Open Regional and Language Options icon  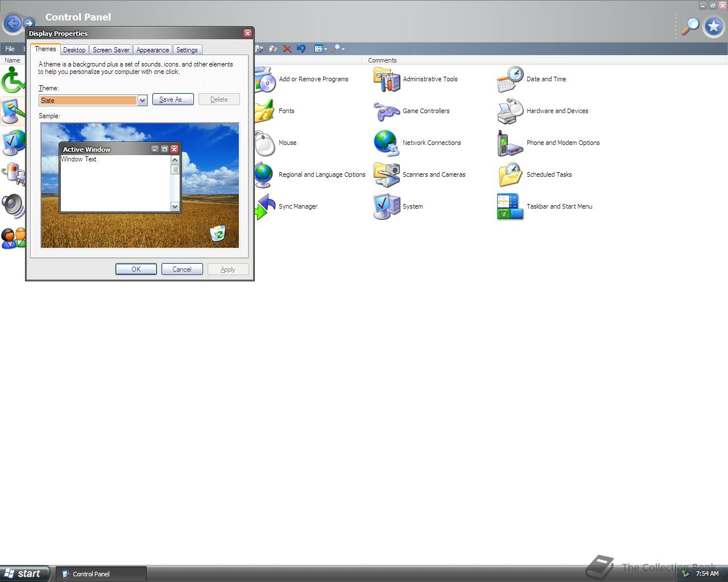click(x=265, y=175)
